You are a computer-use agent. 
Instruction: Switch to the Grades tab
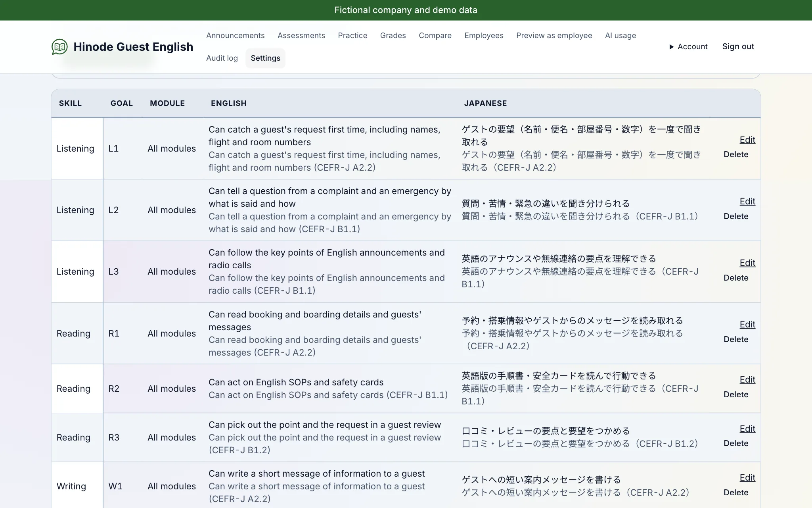tap(393, 35)
